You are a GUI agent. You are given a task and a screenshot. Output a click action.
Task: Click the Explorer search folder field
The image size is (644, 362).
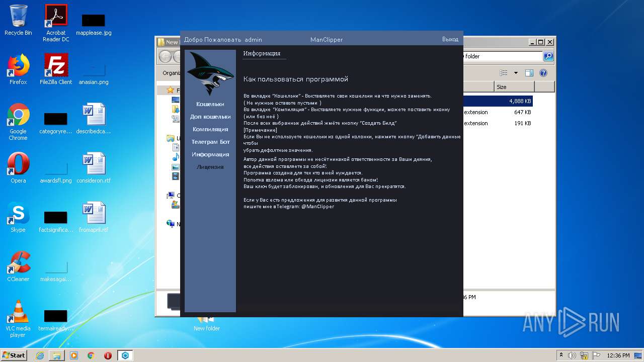(x=503, y=56)
